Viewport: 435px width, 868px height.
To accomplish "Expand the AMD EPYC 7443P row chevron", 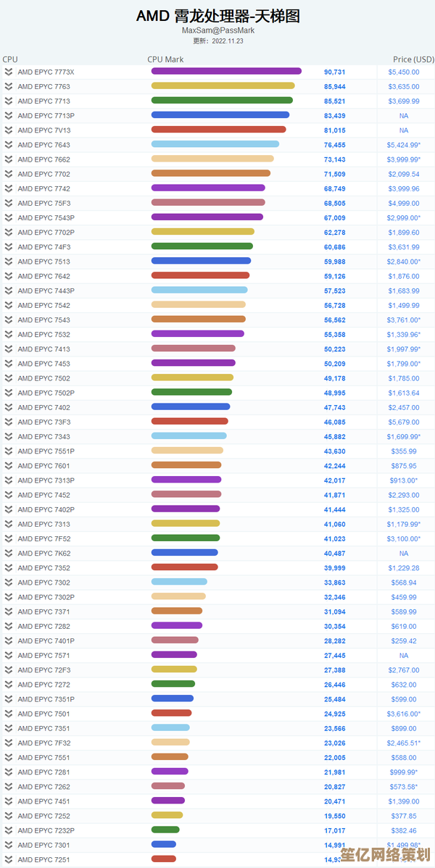I will [8, 291].
